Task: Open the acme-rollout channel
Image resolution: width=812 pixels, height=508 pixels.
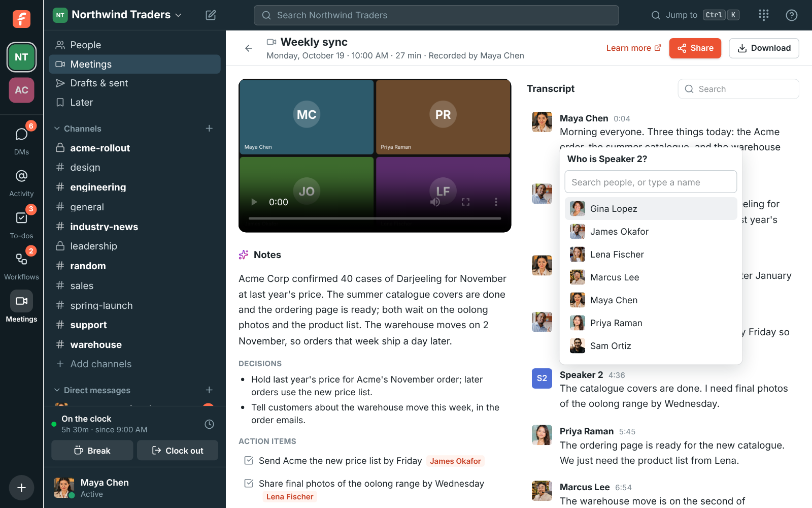Action: (x=134, y=148)
